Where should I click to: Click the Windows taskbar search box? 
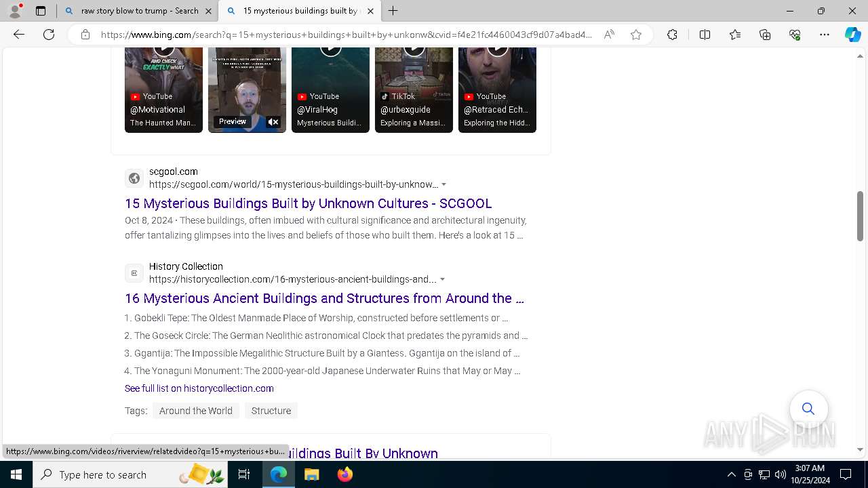(x=130, y=474)
